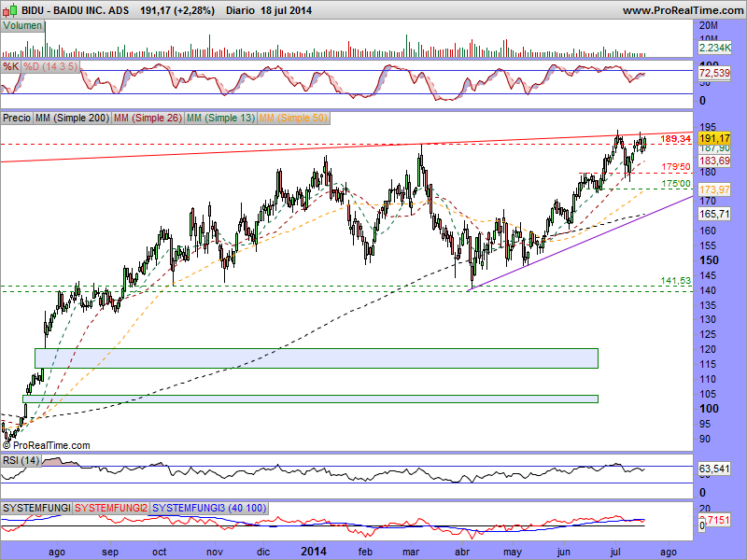Click the 191,17 (+2,28%) quote in the header
Image resolution: width=747 pixels, height=560 pixels.
[x=177, y=10]
